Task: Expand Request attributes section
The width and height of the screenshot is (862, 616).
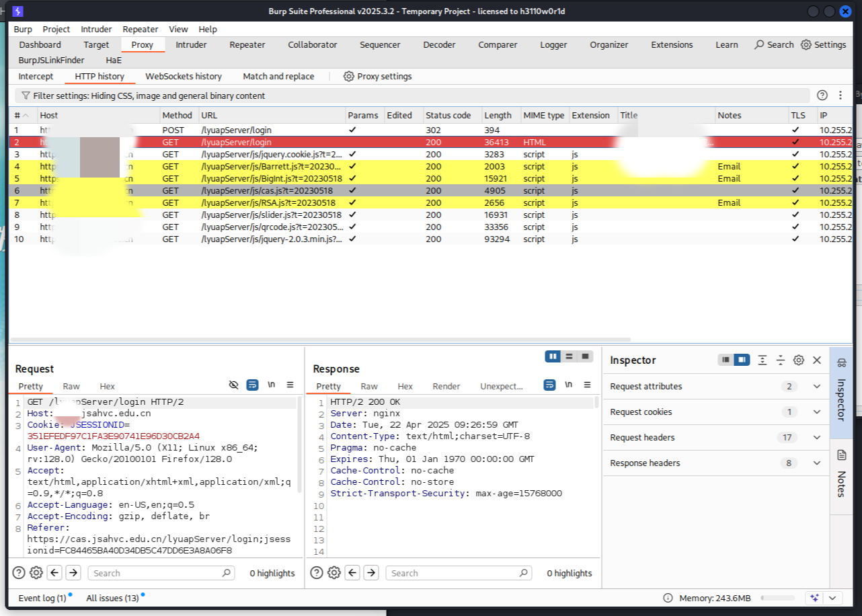Action: 817,387
